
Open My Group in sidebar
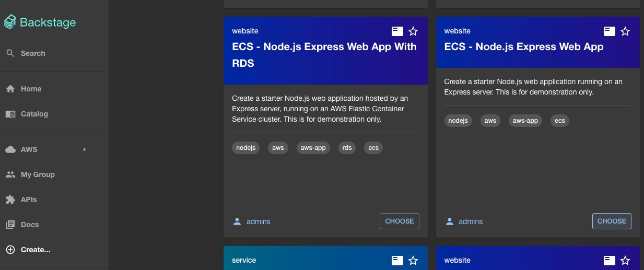click(x=54, y=174)
